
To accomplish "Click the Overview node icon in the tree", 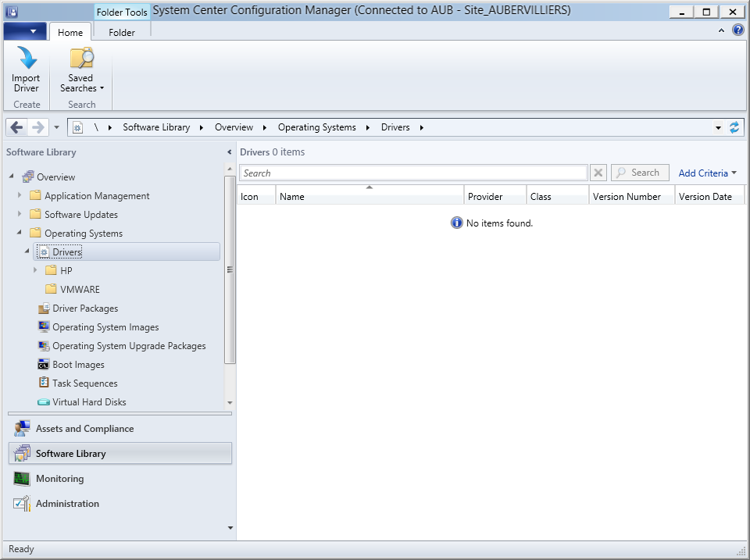I will click(28, 177).
